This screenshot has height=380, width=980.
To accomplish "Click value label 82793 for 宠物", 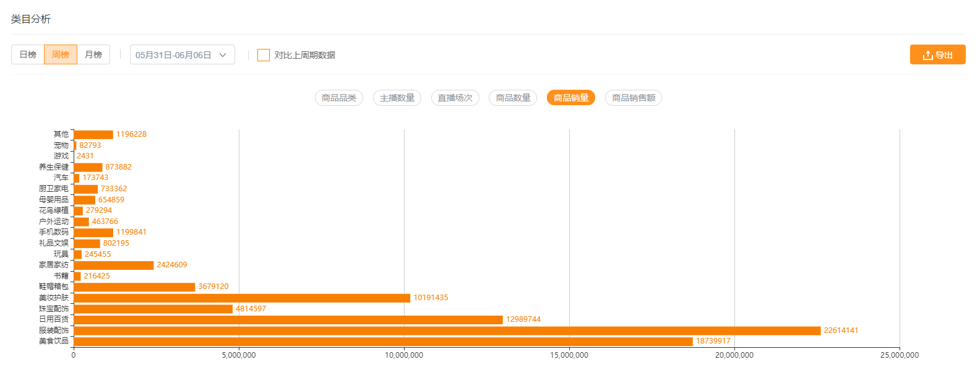I will point(90,145).
